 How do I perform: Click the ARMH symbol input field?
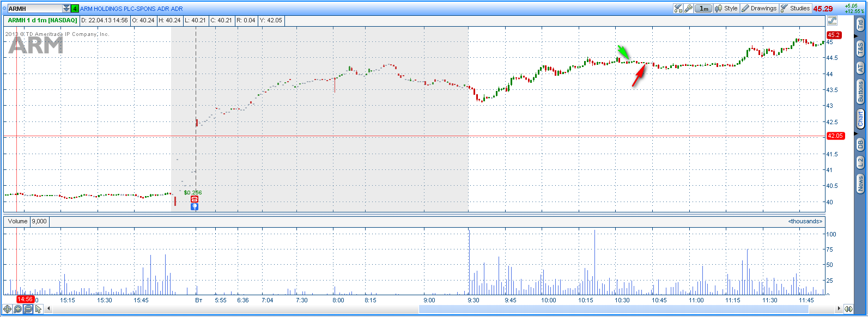(x=35, y=9)
